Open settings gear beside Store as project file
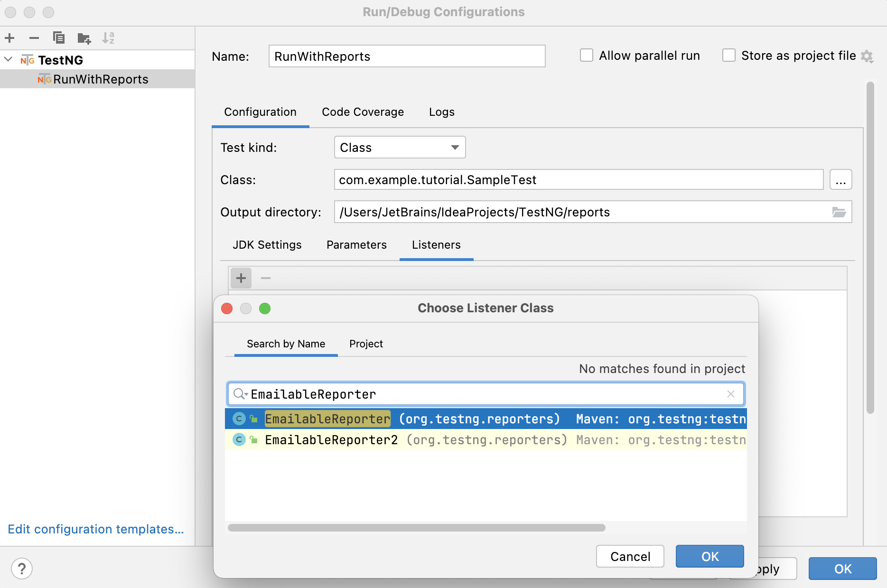 point(867,56)
